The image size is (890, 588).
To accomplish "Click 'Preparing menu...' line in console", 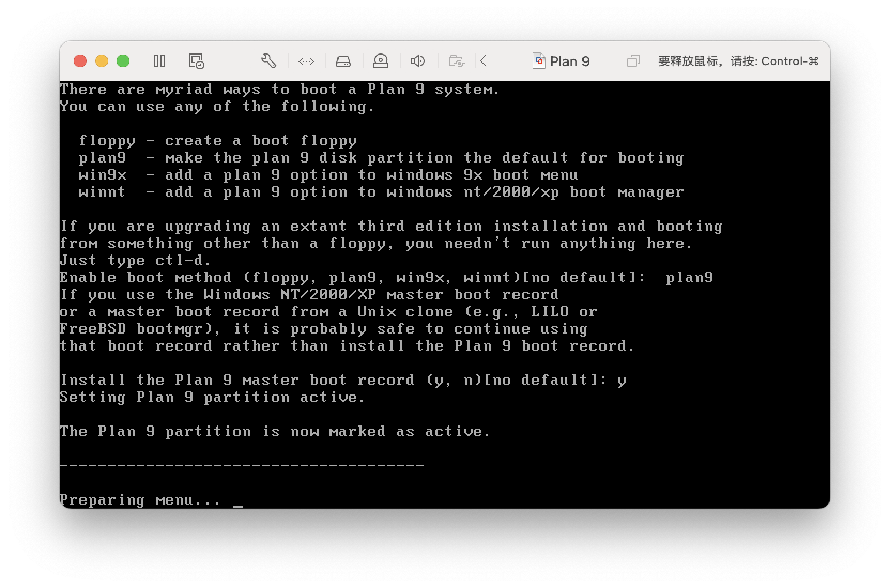I will pos(140,500).
